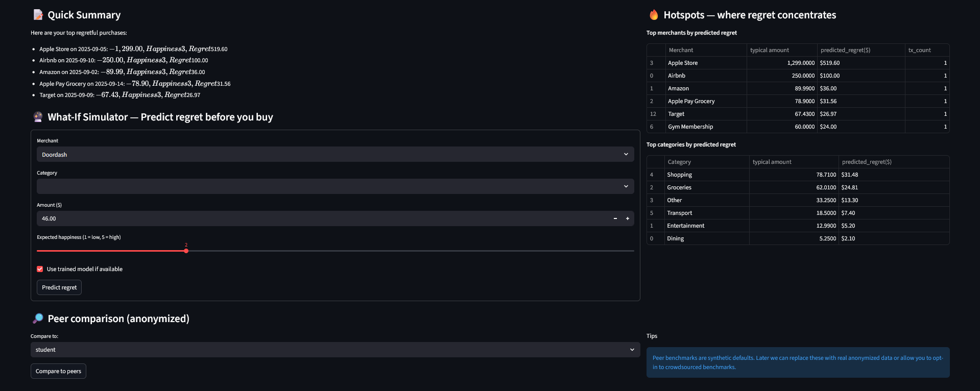Sort by Merchant column header
The width and height of the screenshot is (980, 391).
coord(706,50)
